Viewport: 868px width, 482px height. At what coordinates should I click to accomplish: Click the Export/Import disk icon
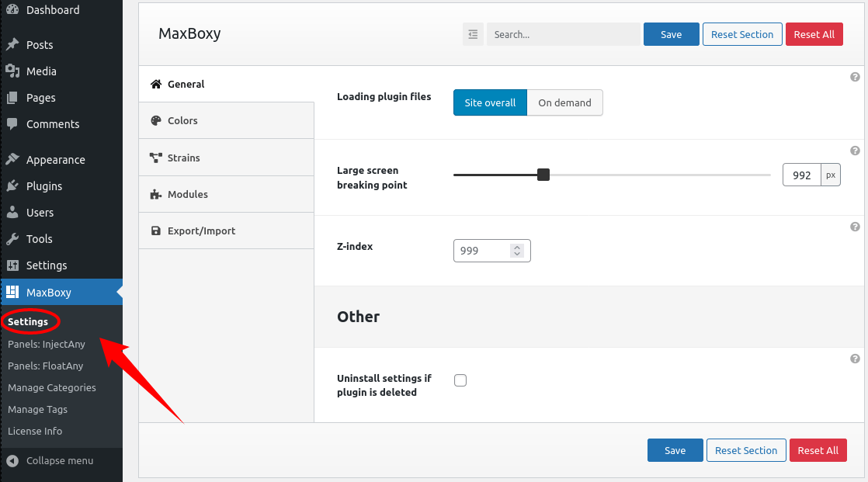click(x=156, y=231)
